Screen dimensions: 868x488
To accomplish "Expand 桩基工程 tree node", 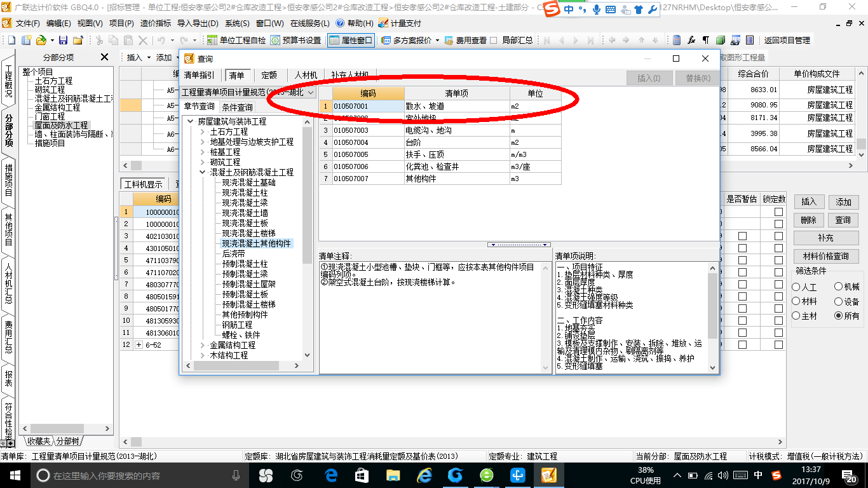I will pyautogui.click(x=203, y=152).
